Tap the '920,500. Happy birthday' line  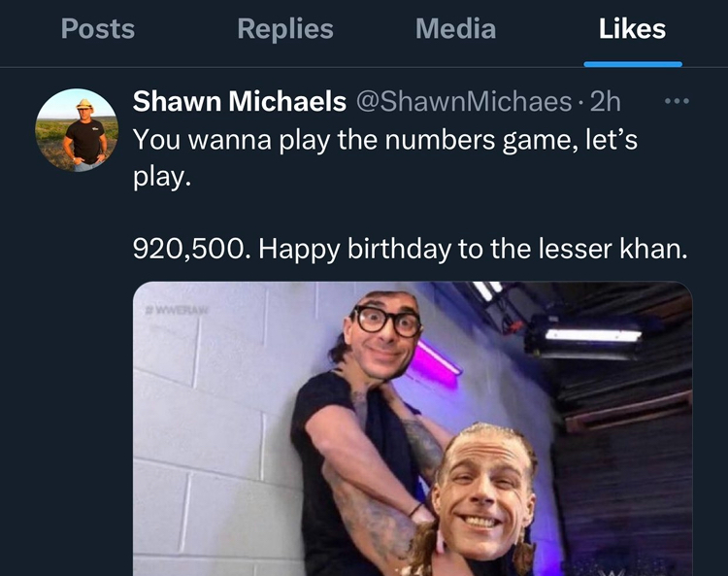(x=410, y=249)
